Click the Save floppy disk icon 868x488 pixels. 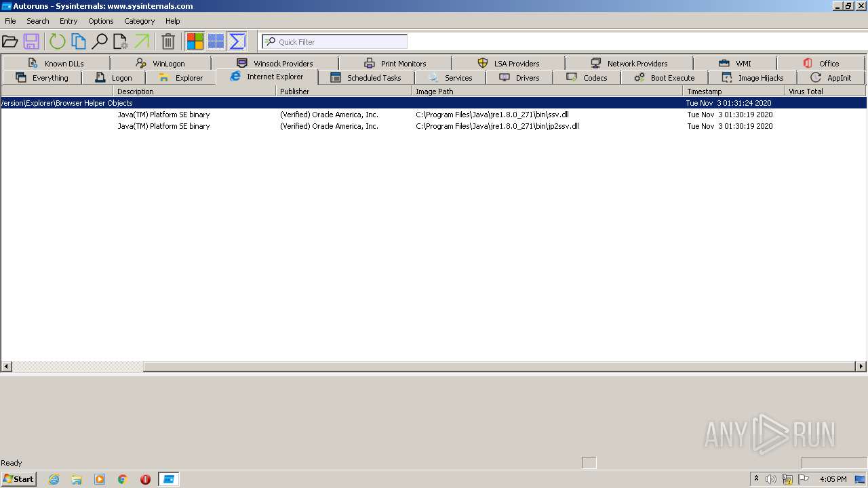click(x=31, y=41)
